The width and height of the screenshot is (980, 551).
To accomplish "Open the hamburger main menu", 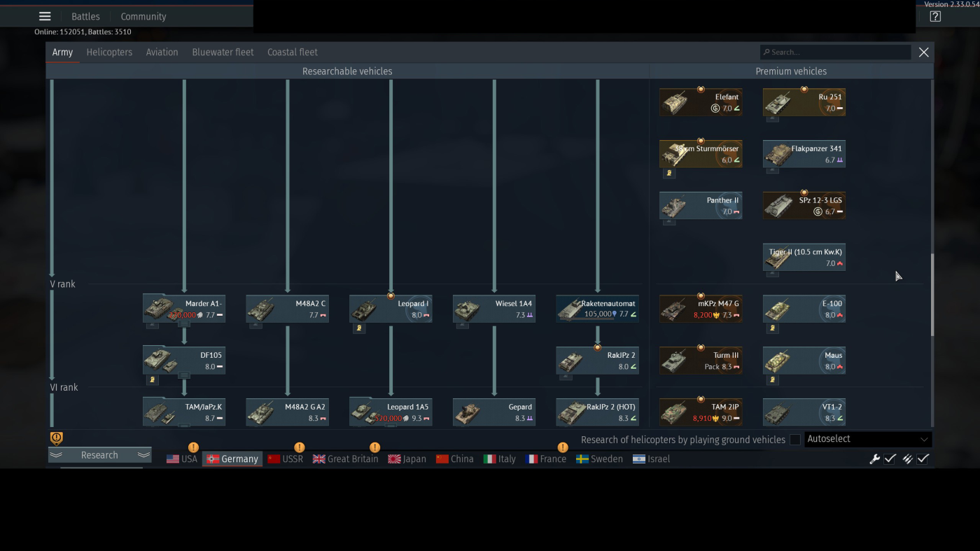I will pyautogui.click(x=45, y=16).
